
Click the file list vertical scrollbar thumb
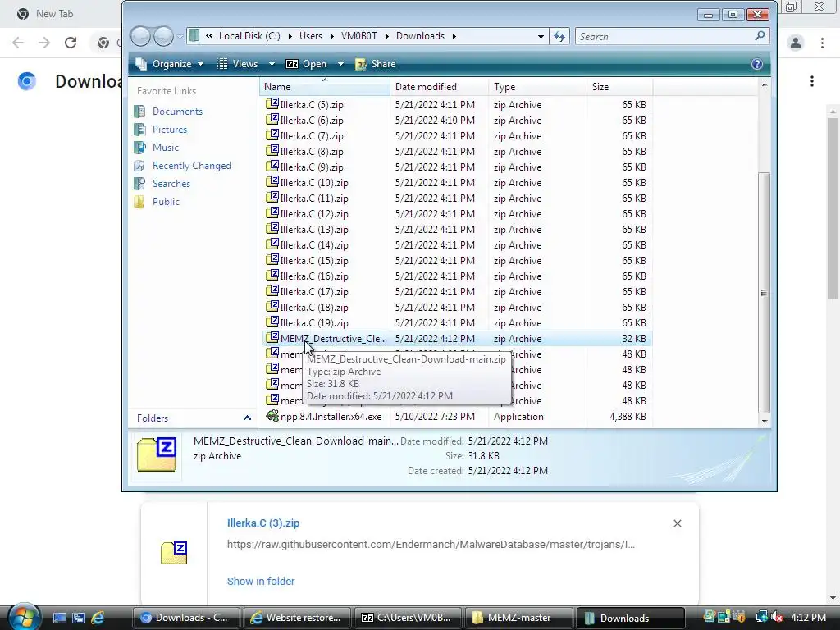(764, 293)
